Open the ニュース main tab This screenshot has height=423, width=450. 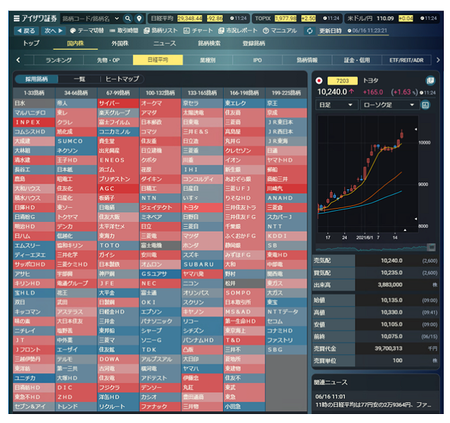165,43
